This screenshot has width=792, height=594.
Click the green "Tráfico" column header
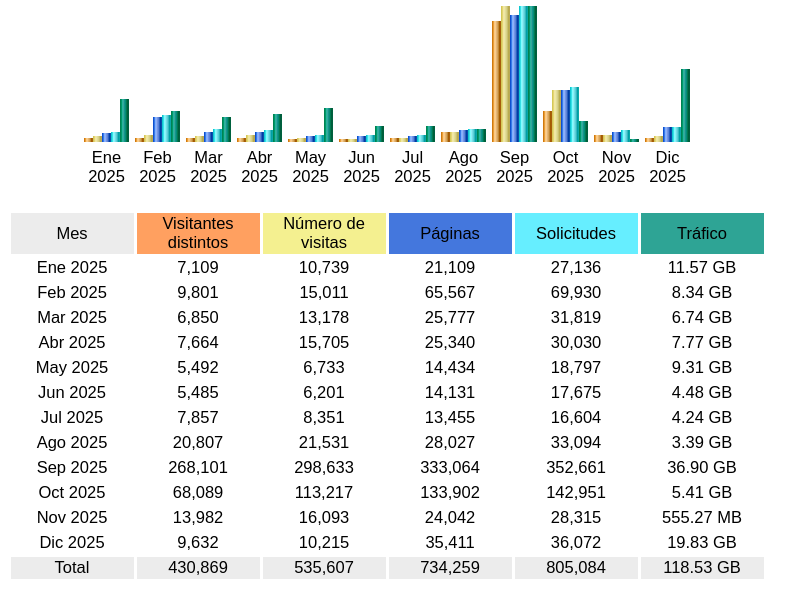pyautogui.click(x=702, y=233)
